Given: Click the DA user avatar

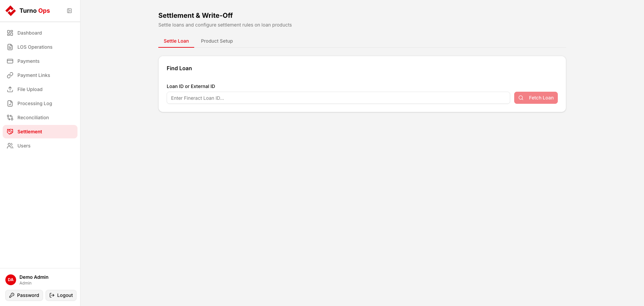Looking at the screenshot, I should [11, 280].
